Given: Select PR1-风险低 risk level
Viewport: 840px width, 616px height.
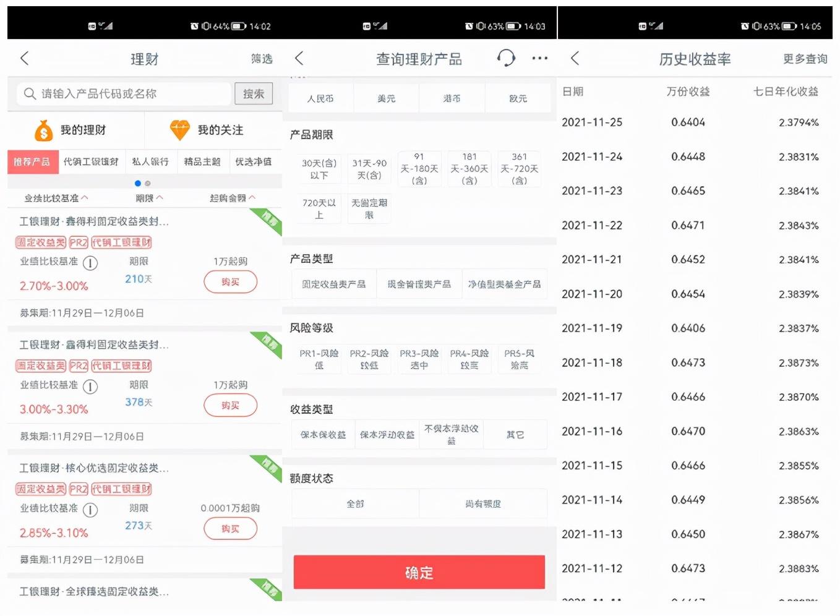Looking at the screenshot, I should (319, 359).
